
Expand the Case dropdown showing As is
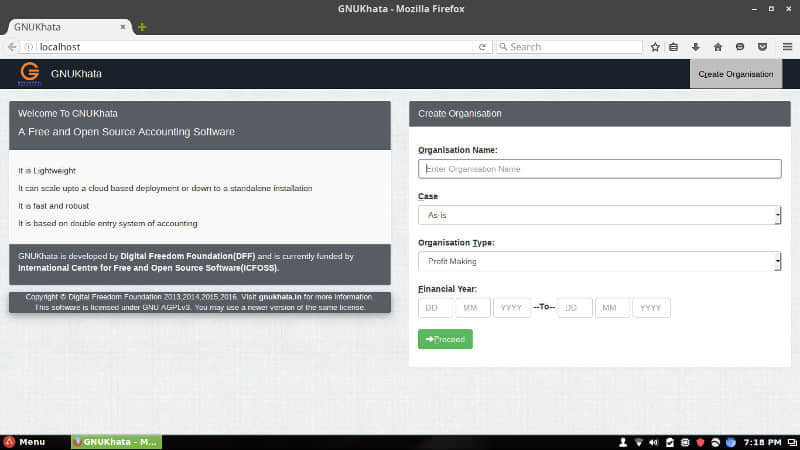599,215
